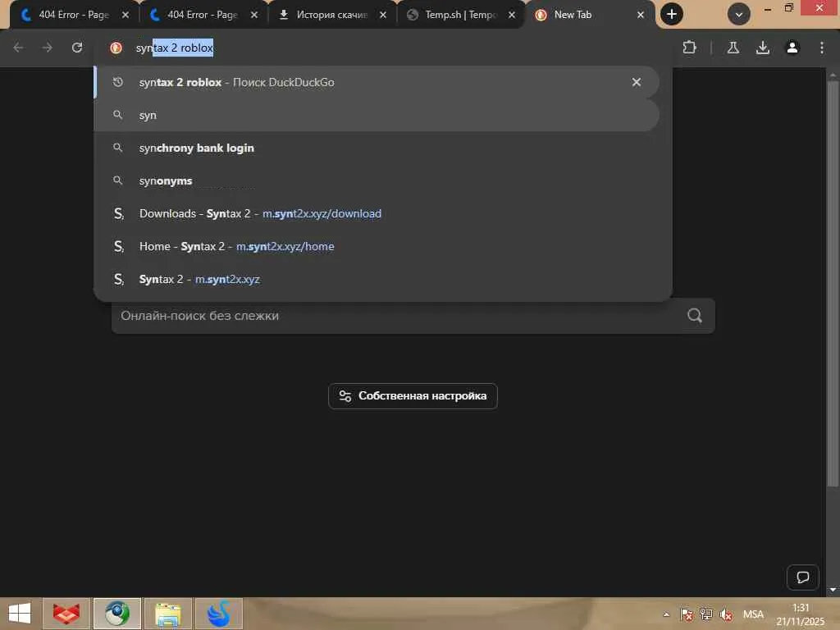Open the blue swan taskbar app

[218, 614]
